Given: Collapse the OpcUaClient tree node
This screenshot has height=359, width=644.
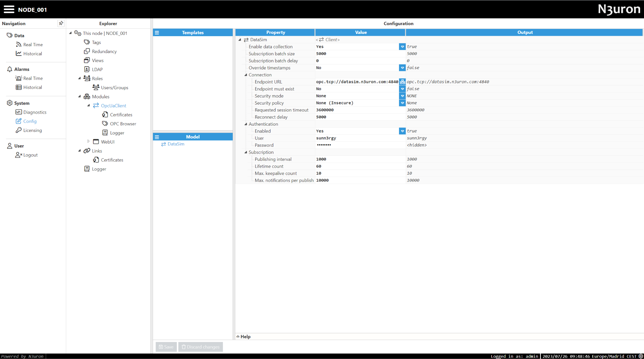Looking at the screenshot, I should (89, 106).
